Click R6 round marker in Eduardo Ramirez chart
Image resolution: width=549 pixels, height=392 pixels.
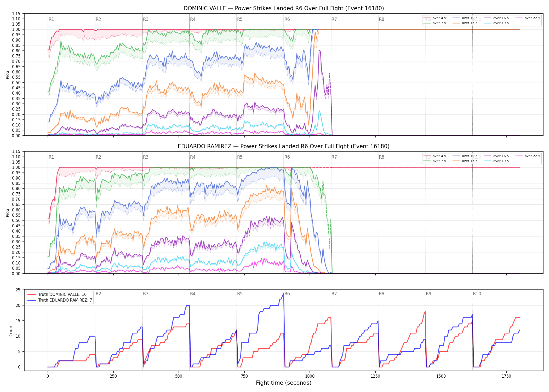click(x=287, y=157)
